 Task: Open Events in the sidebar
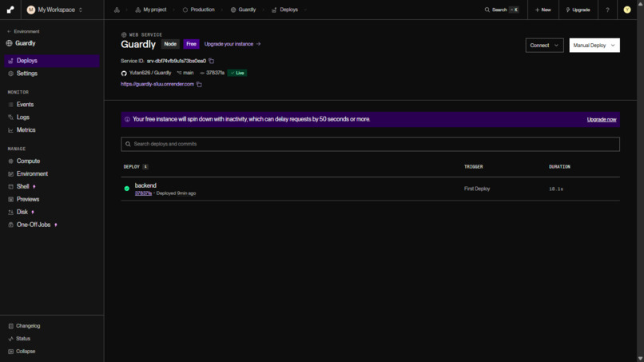[52, 105]
